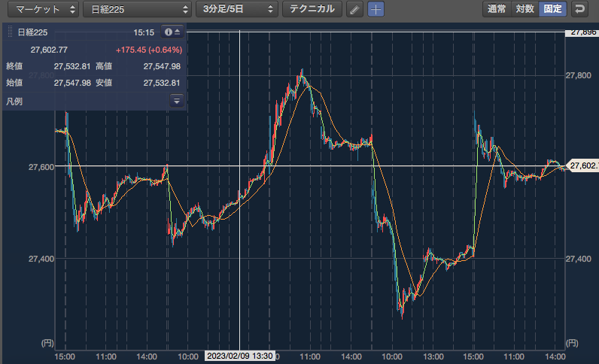Select the 固定 scale mode
The height and width of the screenshot is (364, 599).
[553, 9]
